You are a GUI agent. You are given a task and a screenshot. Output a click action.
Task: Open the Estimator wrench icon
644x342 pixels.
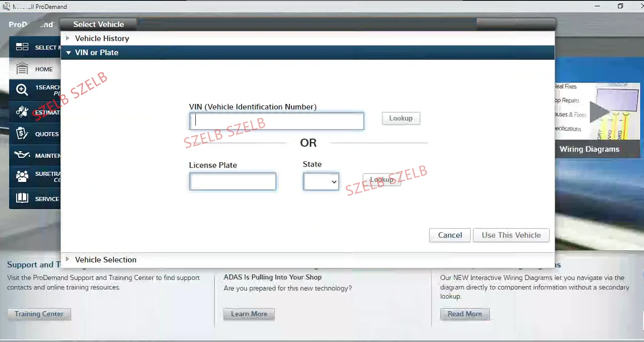click(22, 112)
